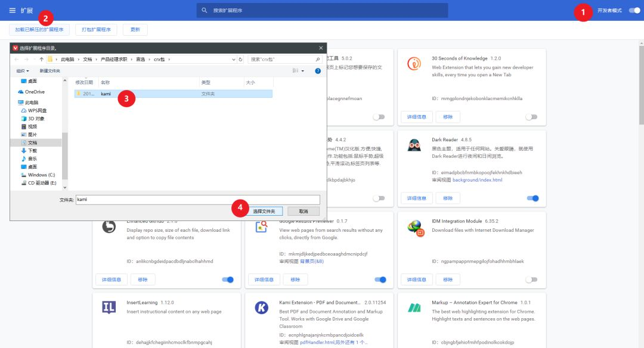Open help in the folder dialog
This screenshot has height=348, width=644.
click(317, 71)
